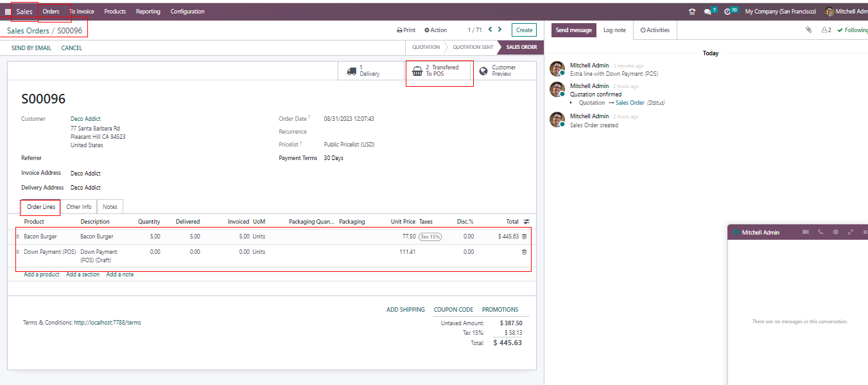Toggle optional columns in order lines table
This screenshot has height=385, width=868.
tap(526, 222)
